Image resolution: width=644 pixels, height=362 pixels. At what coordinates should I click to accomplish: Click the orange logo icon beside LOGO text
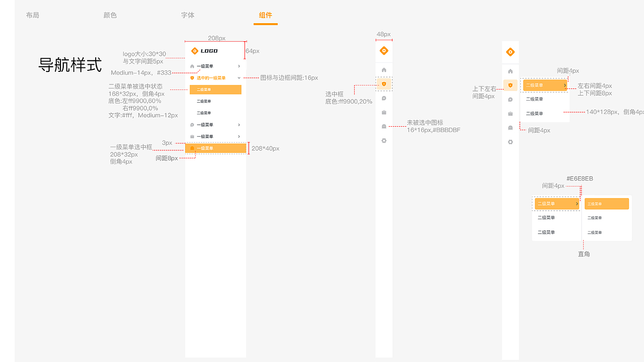pyautogui.click(x=195, y=51)
